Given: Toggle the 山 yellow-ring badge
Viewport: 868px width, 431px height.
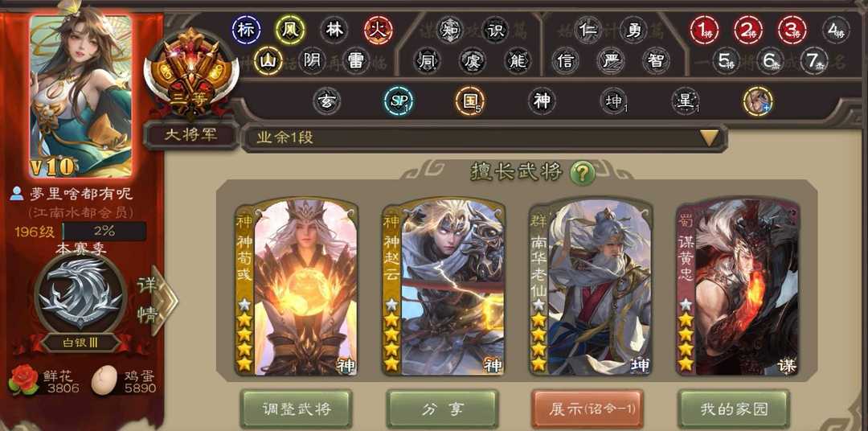Looking at the screenshot, I should click(x=268, y=60).
